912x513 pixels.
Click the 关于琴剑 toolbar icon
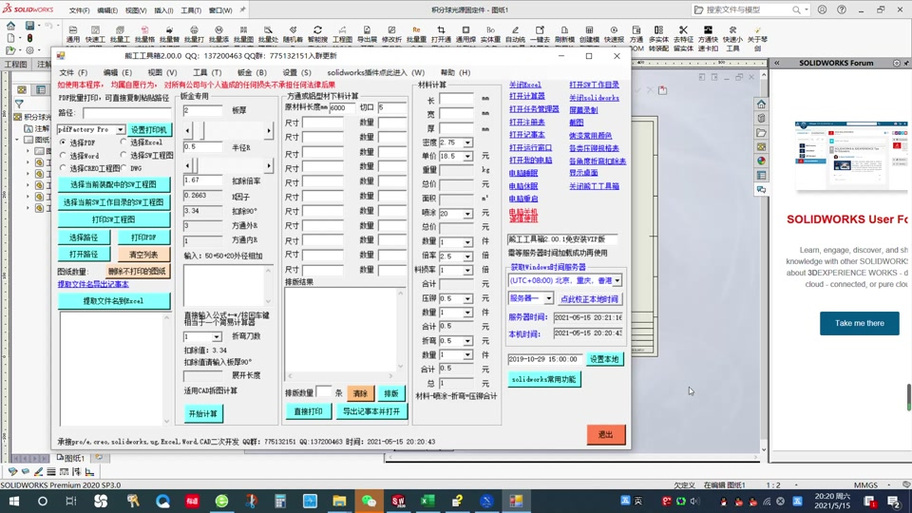[x=757, y=38]
